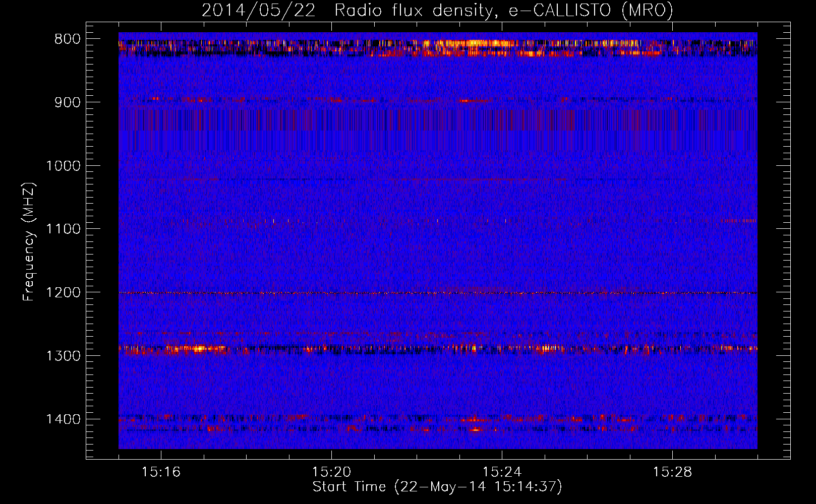The image size is (816, 504).
Task: Click the thin horizontal line at 1200 MHz
Action: coord(438,293)
